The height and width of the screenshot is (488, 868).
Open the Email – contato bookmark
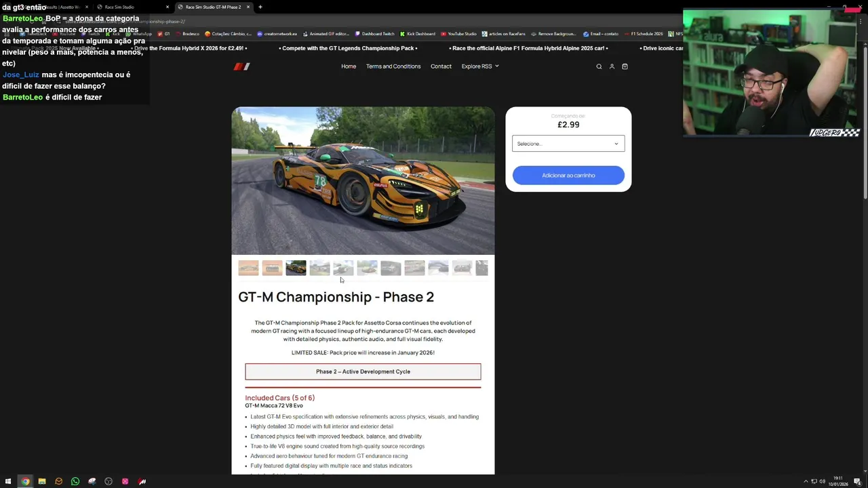[x=601, y=34]
